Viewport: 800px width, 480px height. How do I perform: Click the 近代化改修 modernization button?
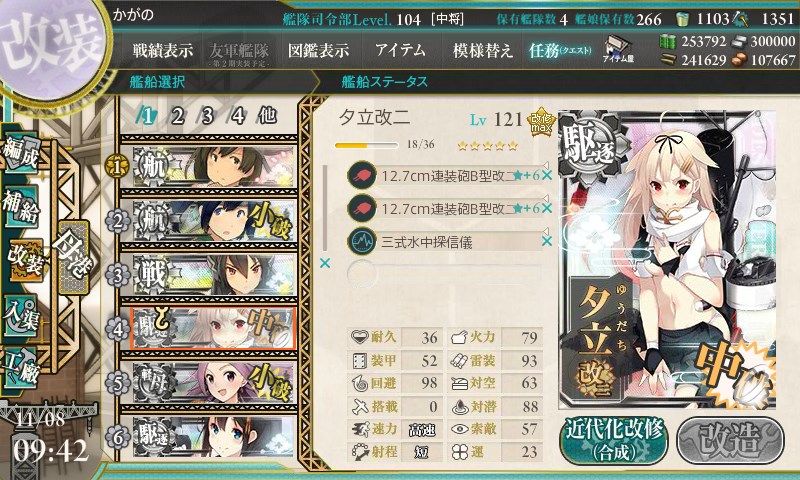[614, 440]
